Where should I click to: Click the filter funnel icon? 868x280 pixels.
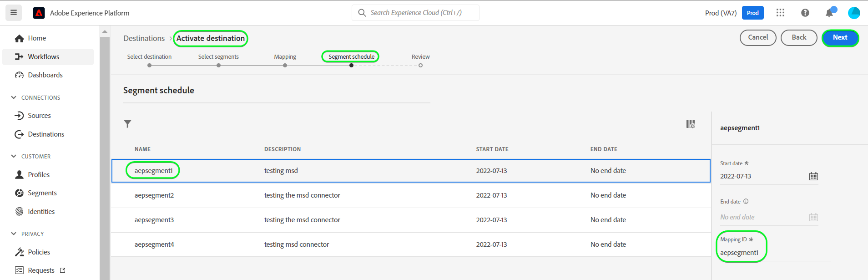[128, 124]
